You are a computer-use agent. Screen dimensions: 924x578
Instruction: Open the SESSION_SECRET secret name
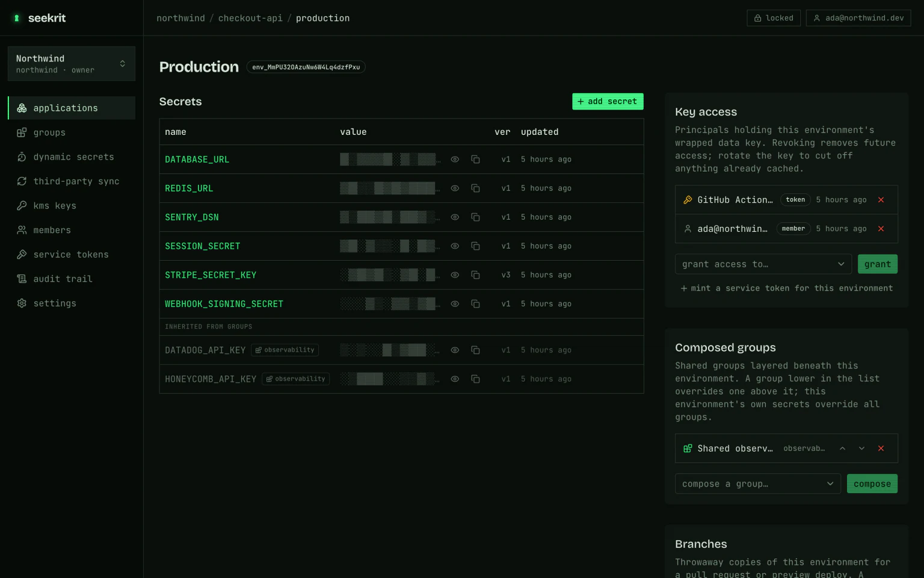pos(203,246)
